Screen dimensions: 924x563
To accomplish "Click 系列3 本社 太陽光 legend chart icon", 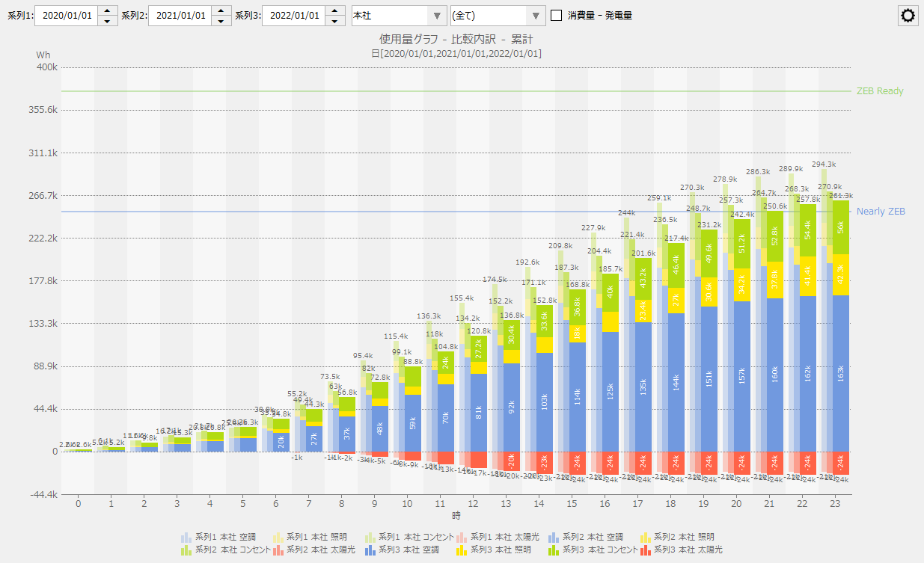I will tap(645, 550).
